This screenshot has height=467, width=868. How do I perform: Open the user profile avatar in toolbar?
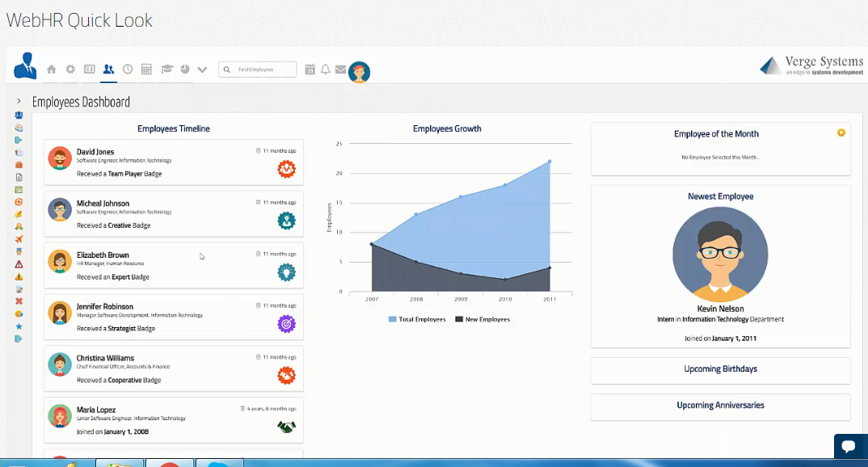coord(360,72)
